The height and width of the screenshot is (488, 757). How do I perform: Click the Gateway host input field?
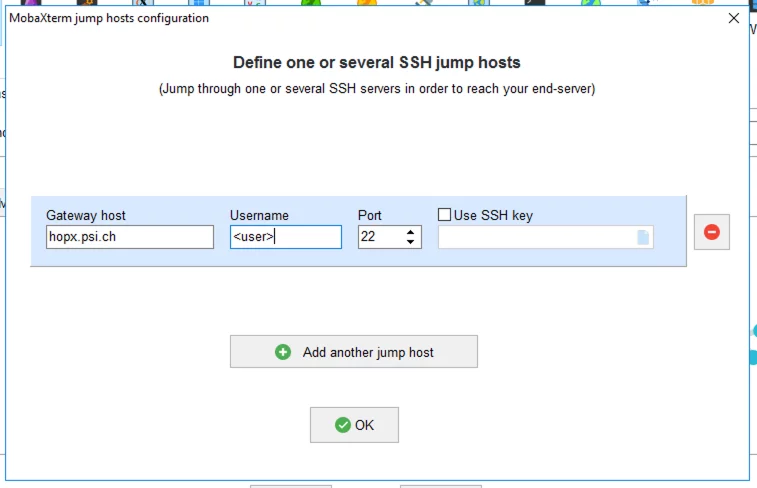130,237
